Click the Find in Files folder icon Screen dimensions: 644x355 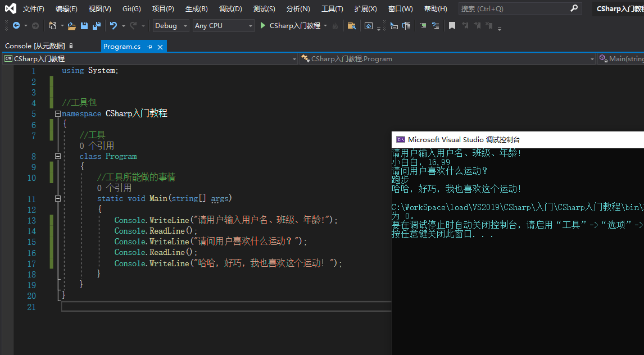tap(352, 26)
